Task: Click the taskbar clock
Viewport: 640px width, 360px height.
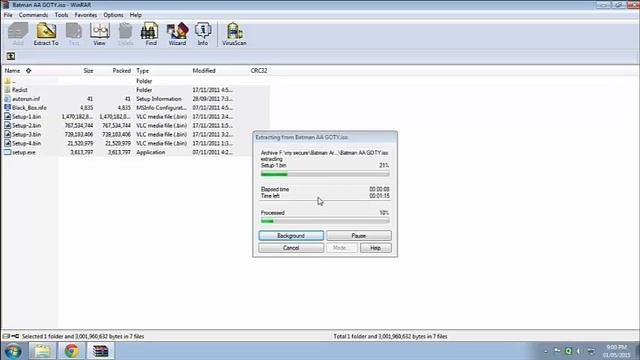Action: click(x=617, y=351)
